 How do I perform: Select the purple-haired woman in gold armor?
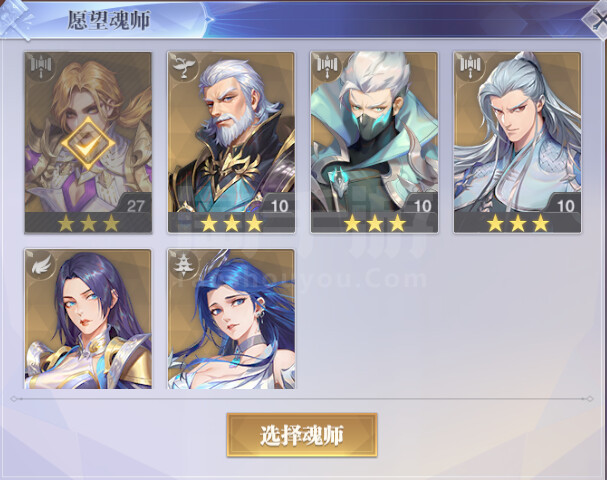pos(88,319)
